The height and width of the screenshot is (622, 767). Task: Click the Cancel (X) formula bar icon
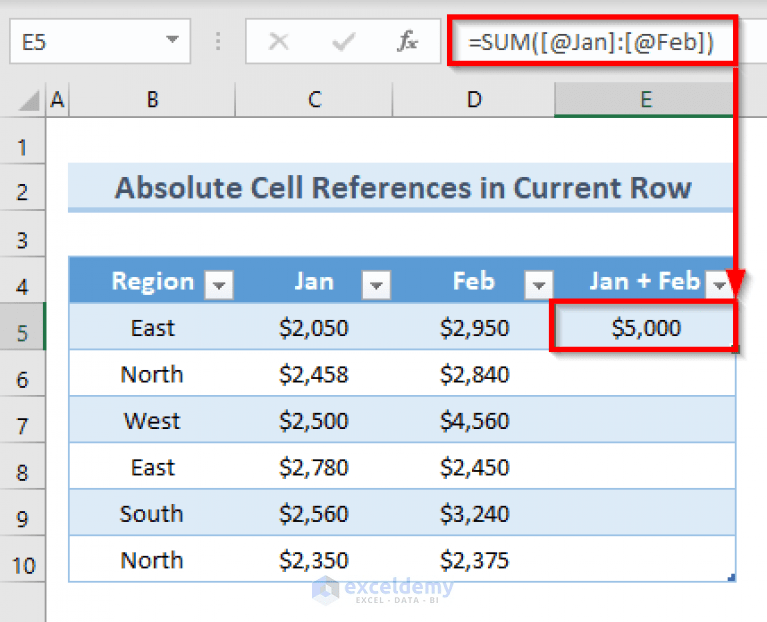click(x=279, y=42)
